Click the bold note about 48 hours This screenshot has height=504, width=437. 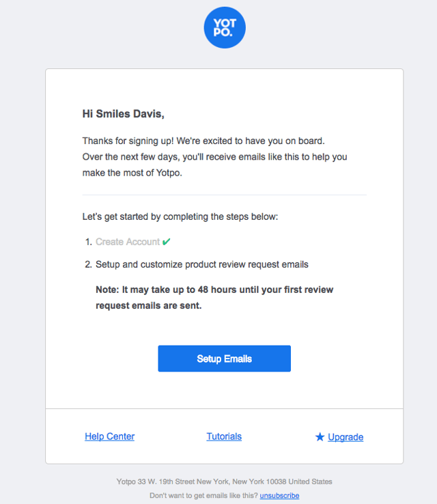pos(214,298)
